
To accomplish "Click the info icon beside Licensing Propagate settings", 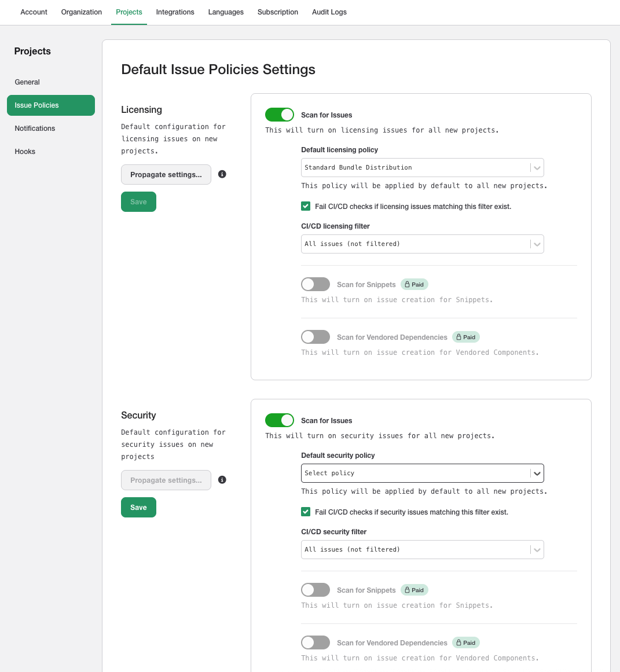I will point(222,174).
